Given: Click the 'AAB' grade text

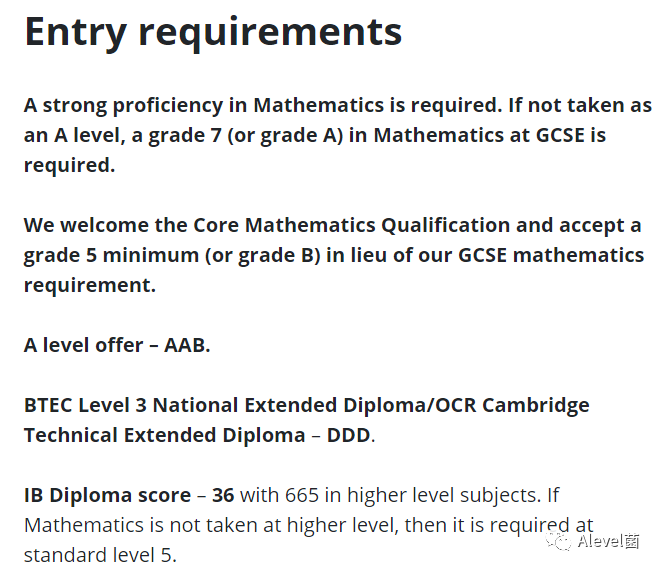Looking at the screenshot, I should (185, 345).
